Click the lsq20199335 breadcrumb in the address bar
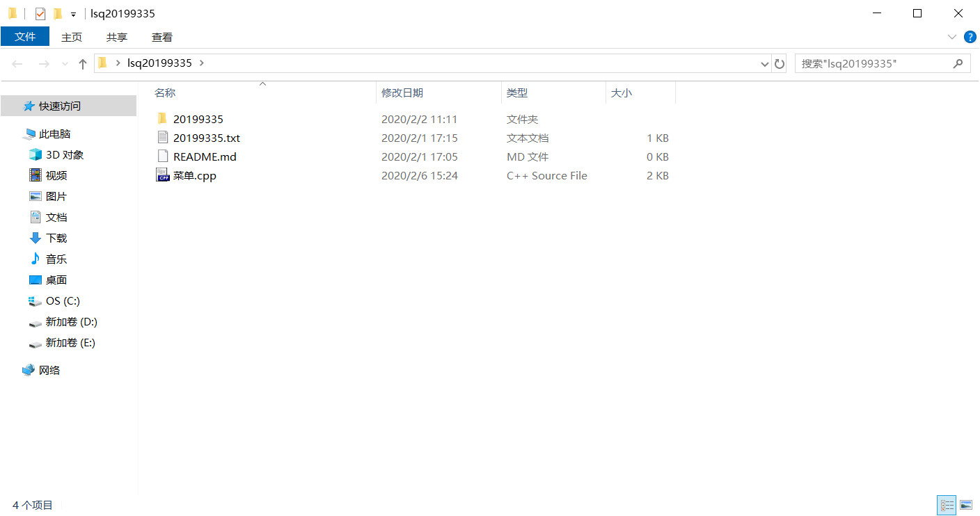Screen dimensions: 980x516 pos(159,63)
